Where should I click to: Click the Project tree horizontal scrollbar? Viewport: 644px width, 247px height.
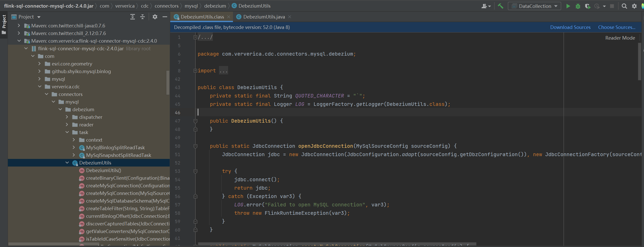pyautogui.click(x=53, y=244)
